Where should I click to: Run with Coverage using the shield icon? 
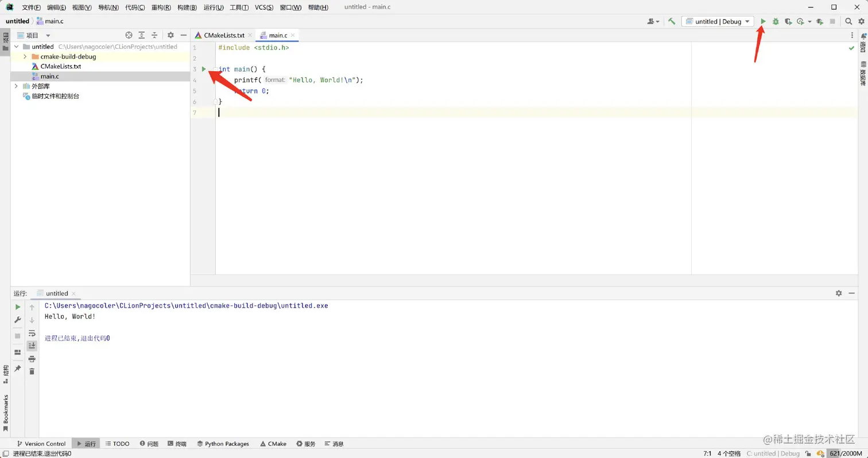tap(788, 21)
